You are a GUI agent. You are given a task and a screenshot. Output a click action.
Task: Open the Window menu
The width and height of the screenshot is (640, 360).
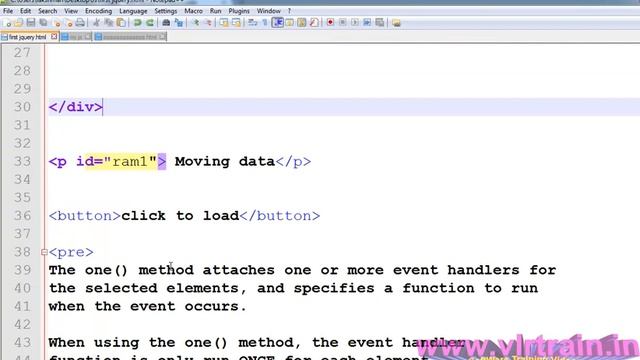(268, 11)
